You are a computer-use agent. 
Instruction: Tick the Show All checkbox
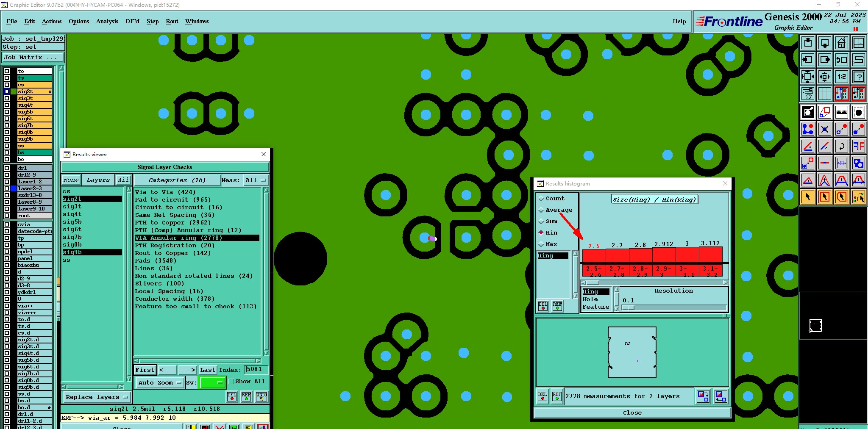point(231,382)
